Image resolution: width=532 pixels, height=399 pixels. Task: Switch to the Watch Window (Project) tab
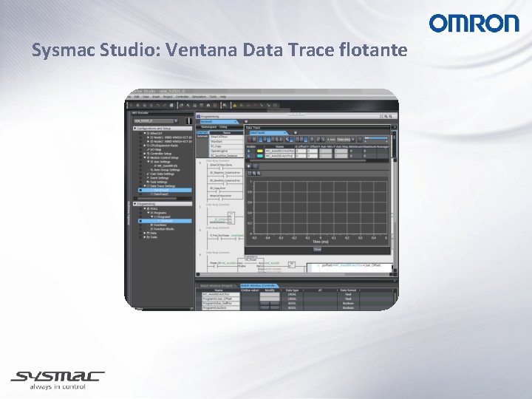(217, 286)
